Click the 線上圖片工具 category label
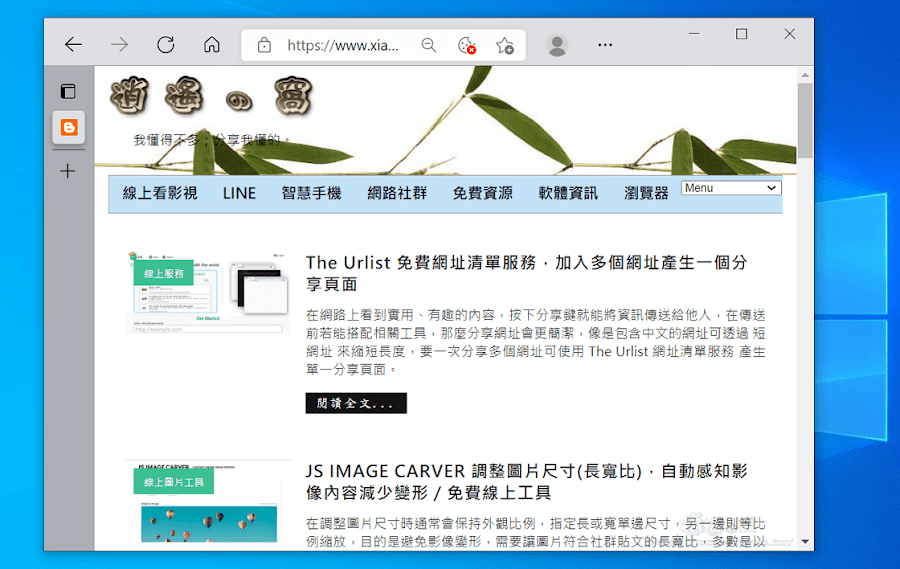 click(x=173, y=482)
